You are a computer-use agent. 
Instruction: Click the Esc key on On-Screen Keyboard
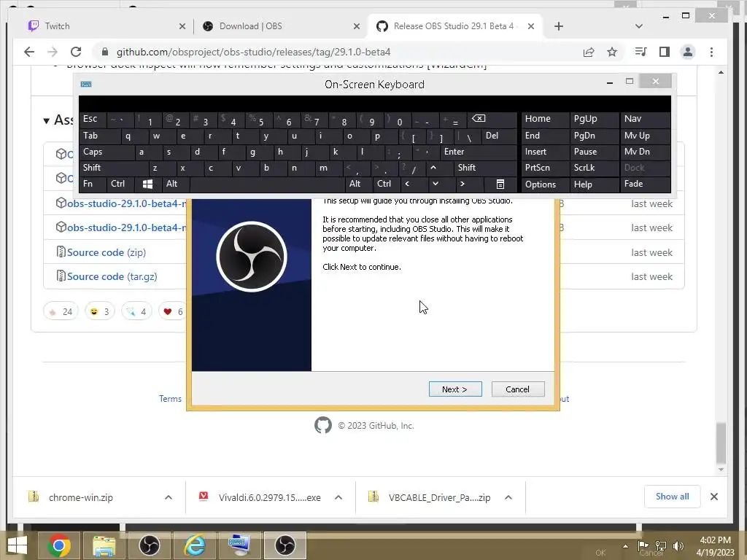click(x=93, y=119)
